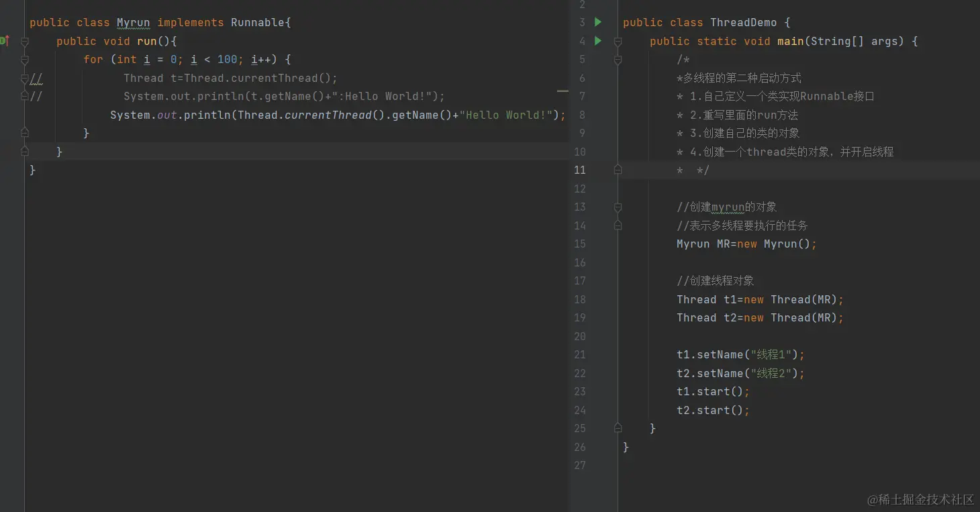Click the run method name in Myrun
Image resolution: width=980 pixels, height=512 pixels.
(x=147, y=42)
